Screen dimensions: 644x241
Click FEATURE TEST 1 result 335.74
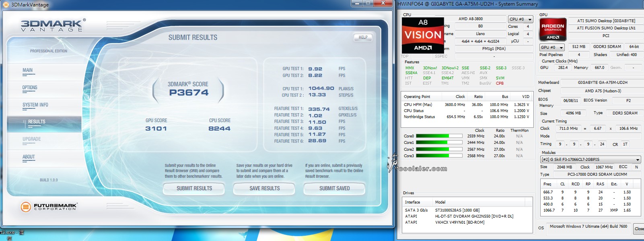coord(319,109)
